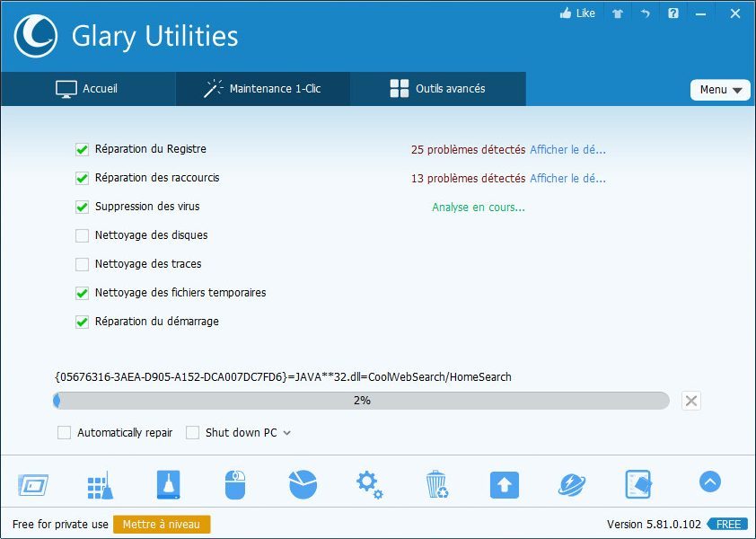Open the pie chart disk analysis icon
756x539 pixels.
pyautogui.click(x=303, y=485)
